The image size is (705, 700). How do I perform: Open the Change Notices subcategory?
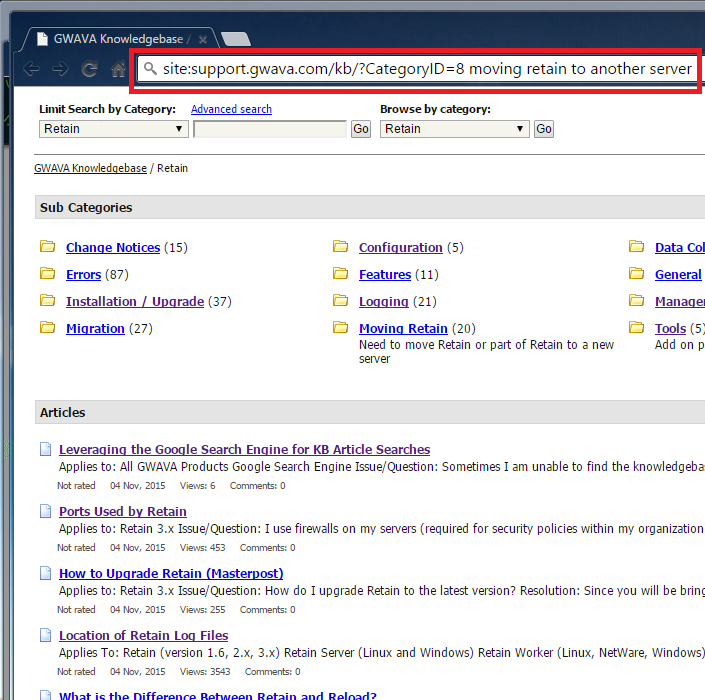click(x=113, y=248)
